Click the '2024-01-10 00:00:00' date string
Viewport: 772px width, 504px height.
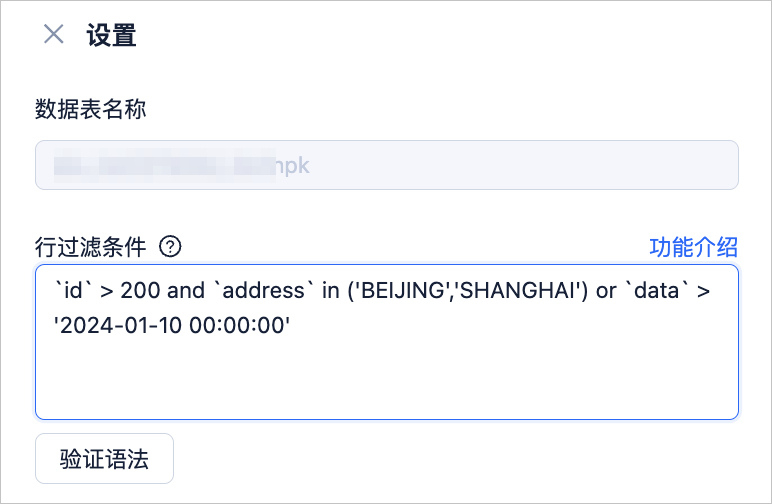[172, 325]
